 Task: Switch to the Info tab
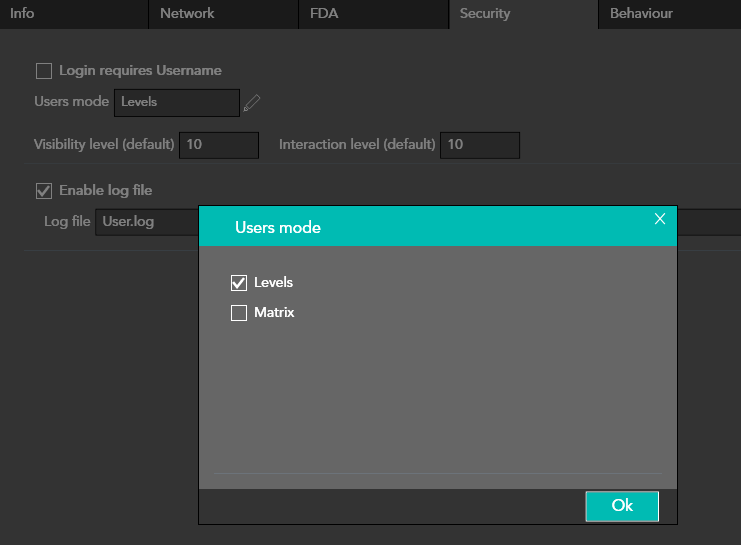(22, 14)
